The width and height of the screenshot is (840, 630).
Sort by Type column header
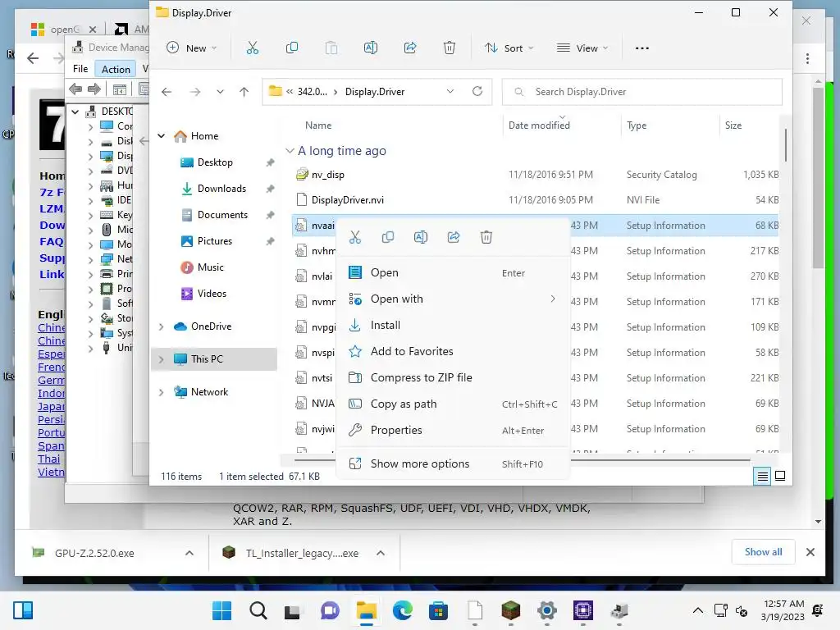637,126
